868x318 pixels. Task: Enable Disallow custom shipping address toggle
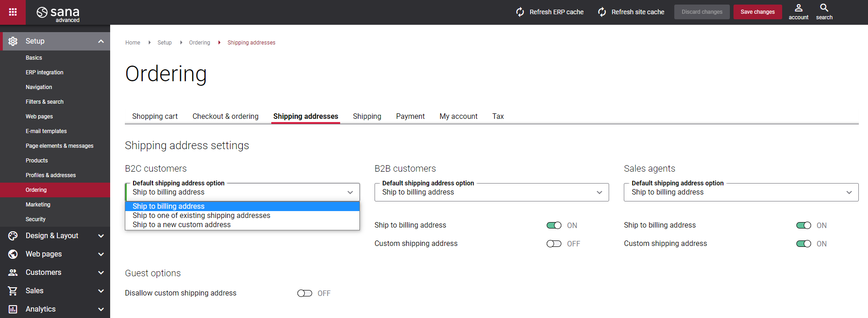305,293
